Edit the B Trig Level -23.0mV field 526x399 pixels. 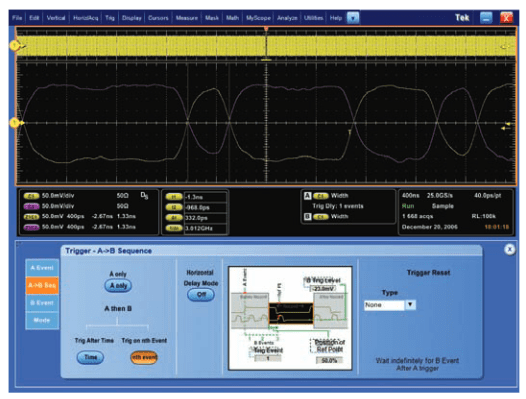323,289
